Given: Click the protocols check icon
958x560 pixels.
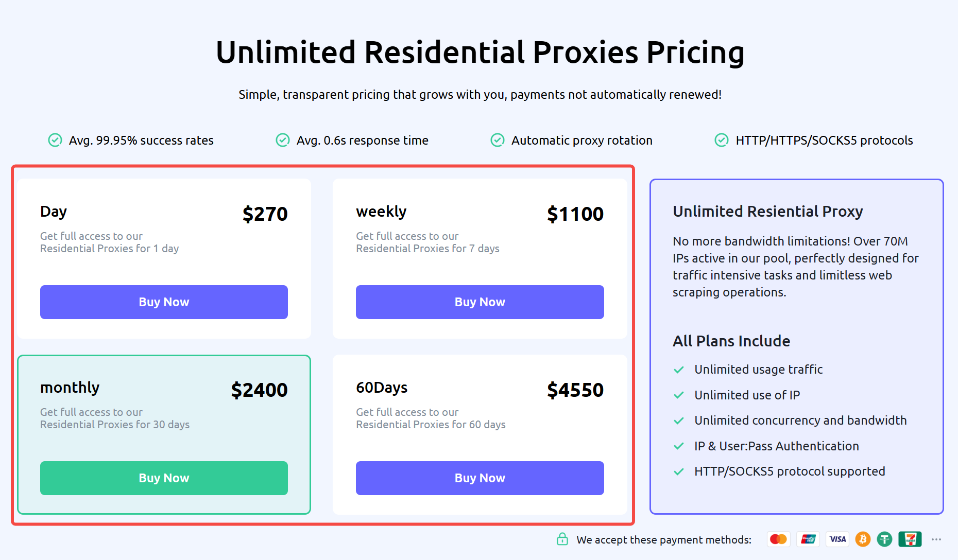Looking at the screenshot, I should click(721, 140).
